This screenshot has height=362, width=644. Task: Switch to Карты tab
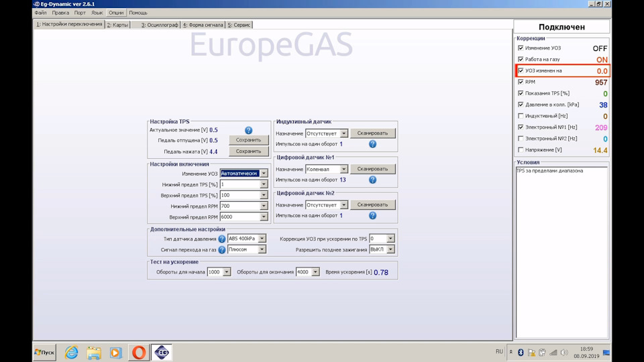(117, 25)
